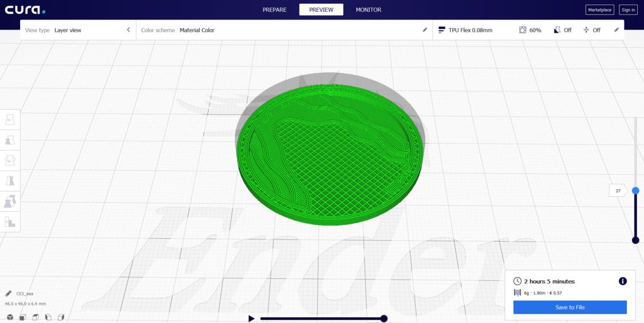The image size is (644, 323).
Task: Open the TPU Flex 0.08mm profile settings
Action: tap(465, 30)
